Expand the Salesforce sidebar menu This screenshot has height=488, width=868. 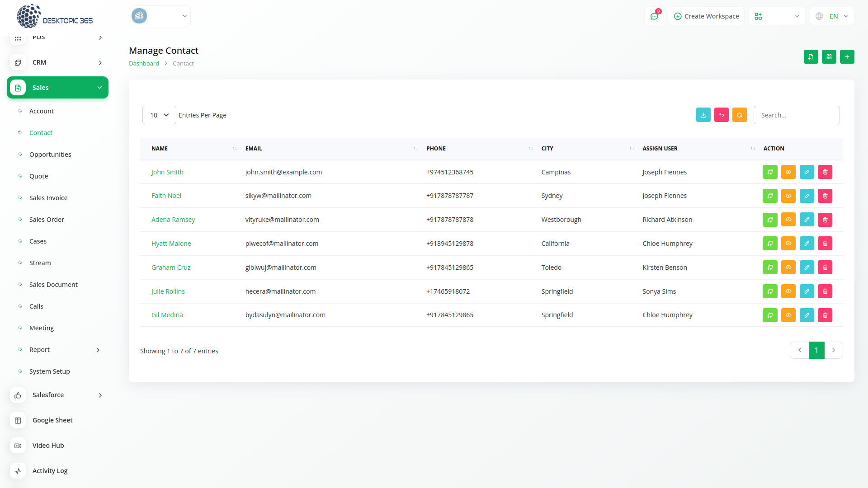pos(57,395)
